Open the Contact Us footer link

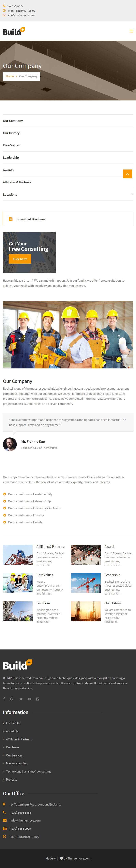coord(13,723)
